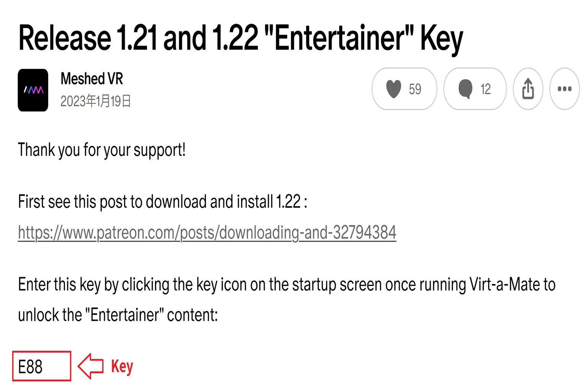The height and width of the screenshot is (392, 588).
Task: Like the post with the heart icon
Action: pyautogui.click(x=394, y=89)
